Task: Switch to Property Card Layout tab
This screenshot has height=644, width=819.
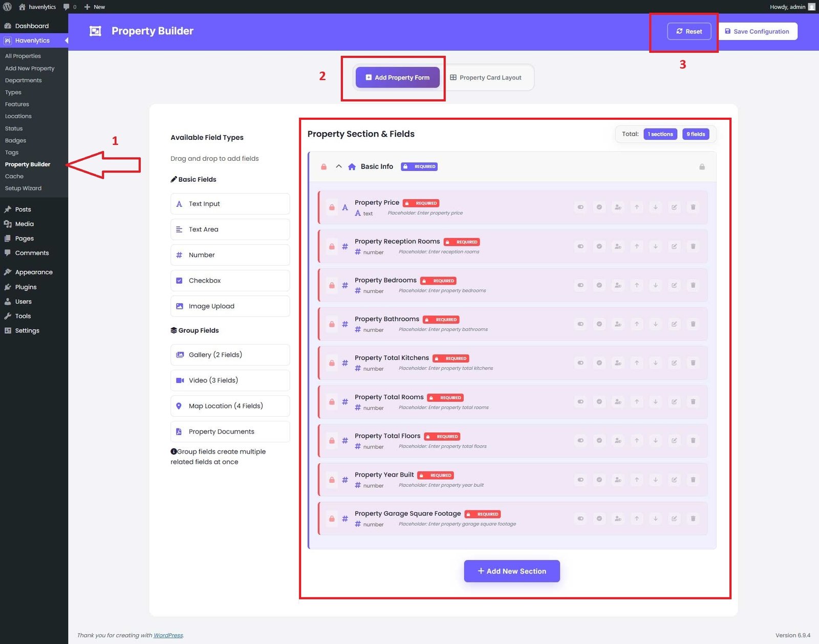Action: tap(486, 78)
